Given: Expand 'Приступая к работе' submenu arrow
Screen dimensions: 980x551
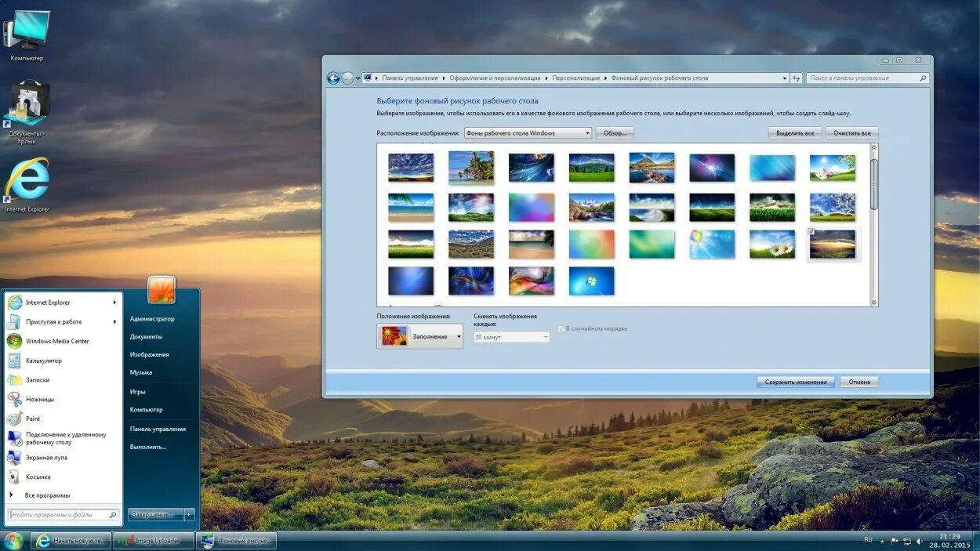Looking at the screenshot, I should pyautogui.click(x=114, y=321).
